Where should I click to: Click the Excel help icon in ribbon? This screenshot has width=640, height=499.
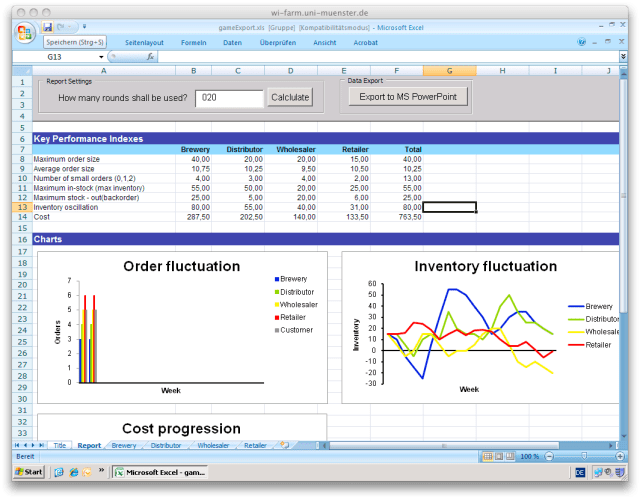[x=582, y=42]
